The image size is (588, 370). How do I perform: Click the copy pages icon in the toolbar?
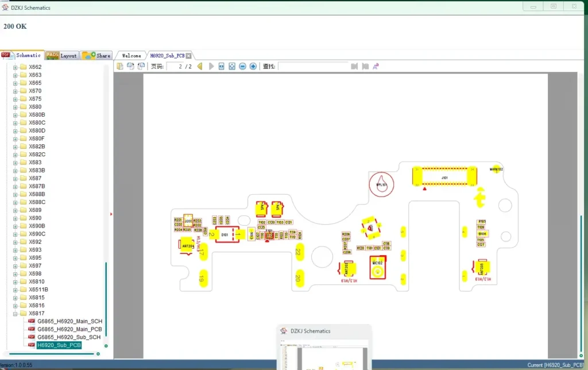click(131, 66)
